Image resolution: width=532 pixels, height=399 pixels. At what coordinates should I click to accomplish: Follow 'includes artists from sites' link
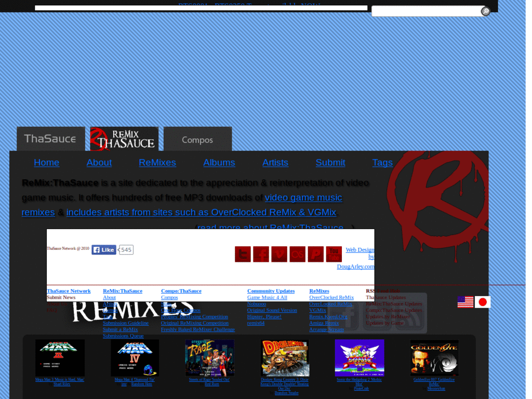point(201,212)
